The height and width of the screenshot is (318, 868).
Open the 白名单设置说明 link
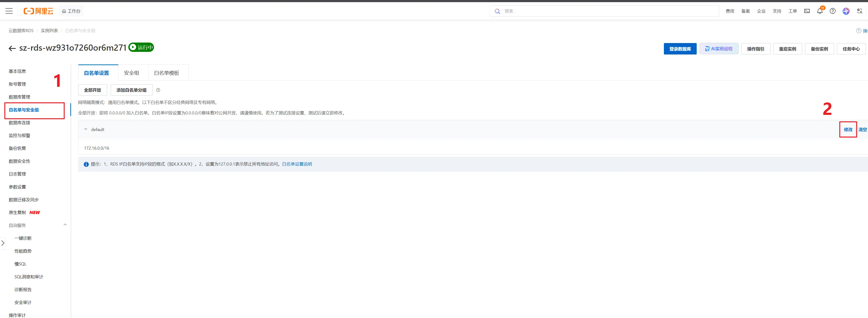[x=297, y=164]
